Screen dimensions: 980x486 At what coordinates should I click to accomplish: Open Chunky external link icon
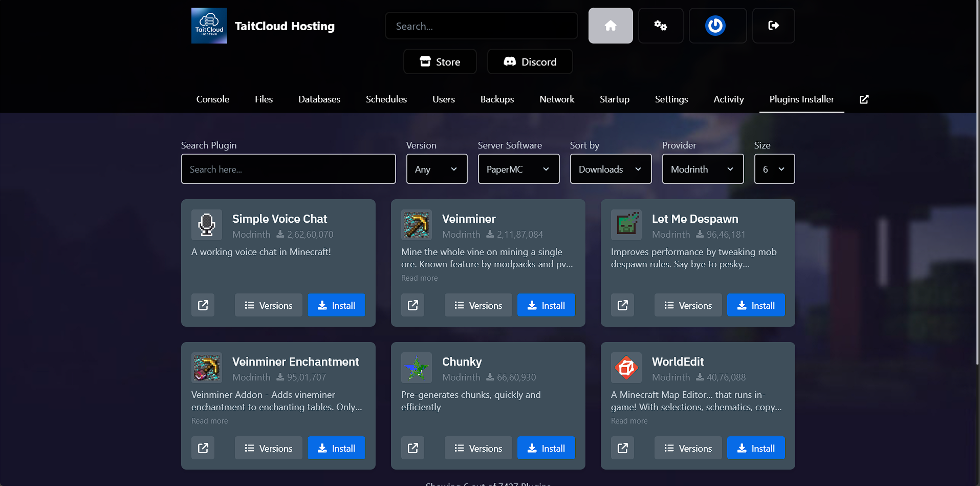(412, 448)
